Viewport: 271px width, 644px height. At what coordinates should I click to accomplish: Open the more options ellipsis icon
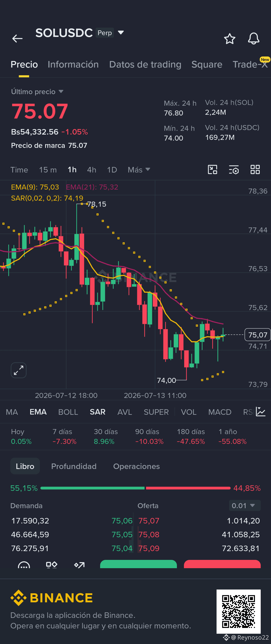click(24, 565)
